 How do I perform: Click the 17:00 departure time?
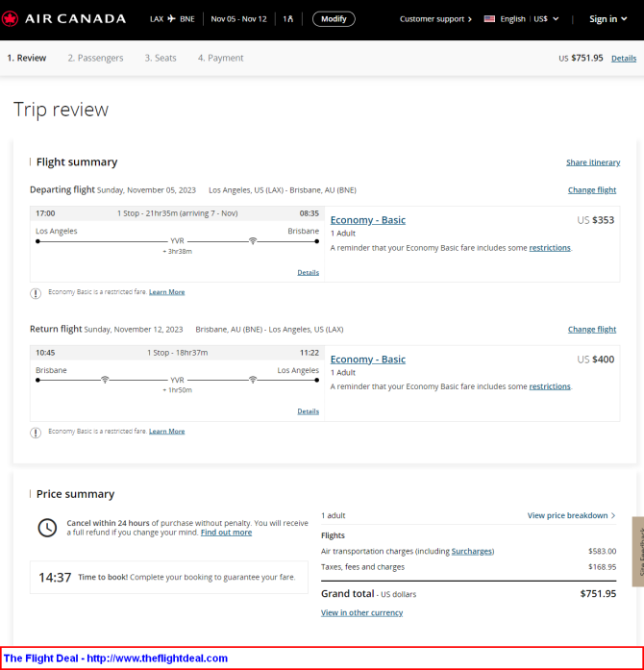point(45,213)
